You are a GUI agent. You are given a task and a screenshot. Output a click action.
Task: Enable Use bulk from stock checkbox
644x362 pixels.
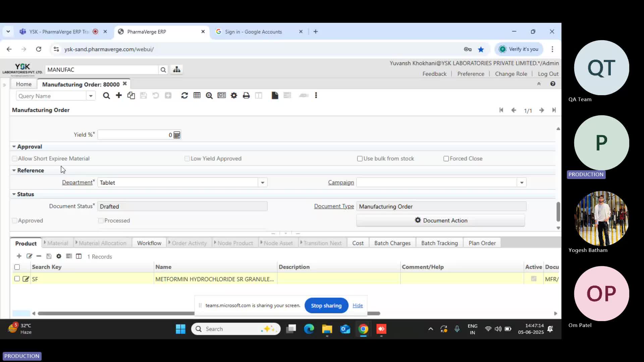pos(360,159)
